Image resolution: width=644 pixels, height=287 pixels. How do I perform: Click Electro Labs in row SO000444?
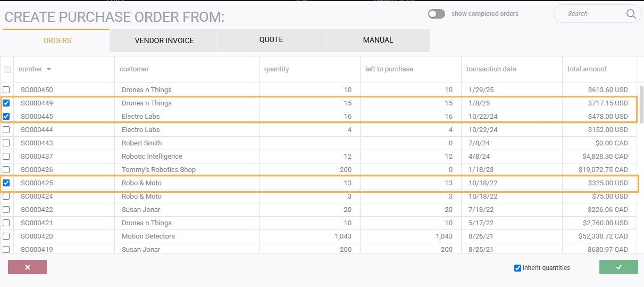[x=140, y=129]
